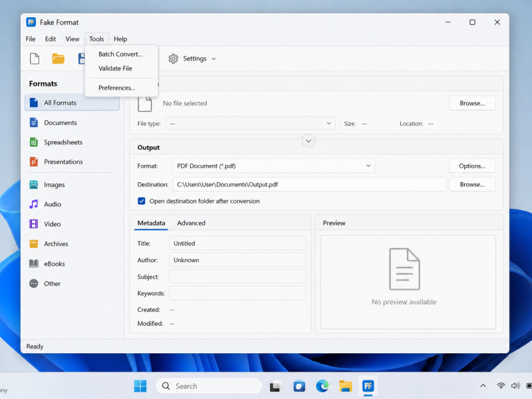Select the All Formats sidebar icon
532x399 pixels.
34,102
